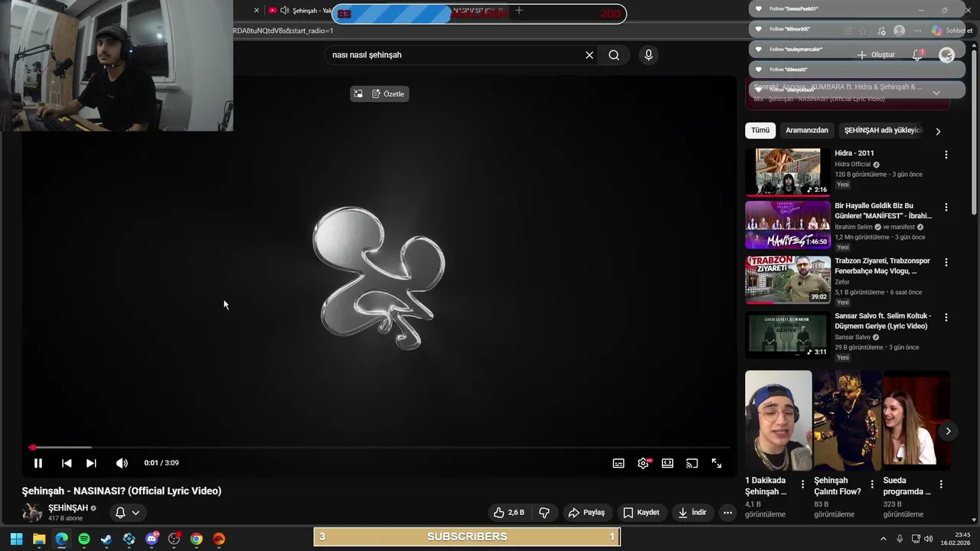This screenshot has height=551, width=980.
Task: Download video with İndir button
Action: (x=692, y=513)
